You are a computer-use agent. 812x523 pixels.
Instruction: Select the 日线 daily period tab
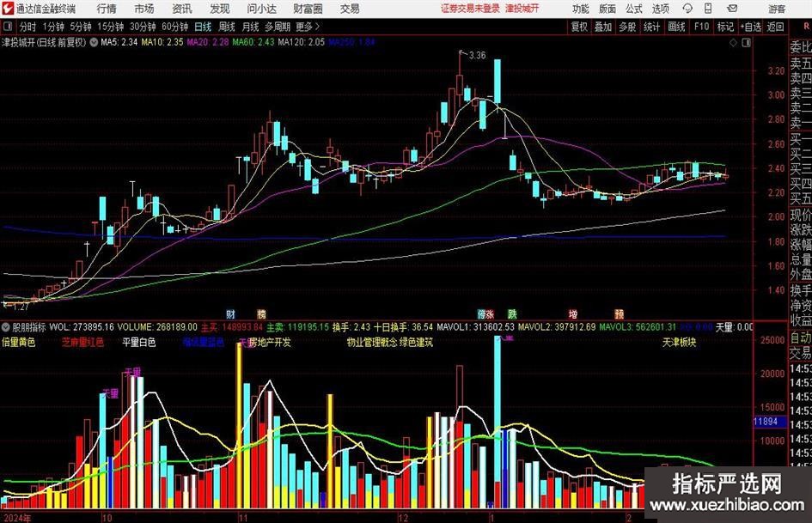click(203, 27)
